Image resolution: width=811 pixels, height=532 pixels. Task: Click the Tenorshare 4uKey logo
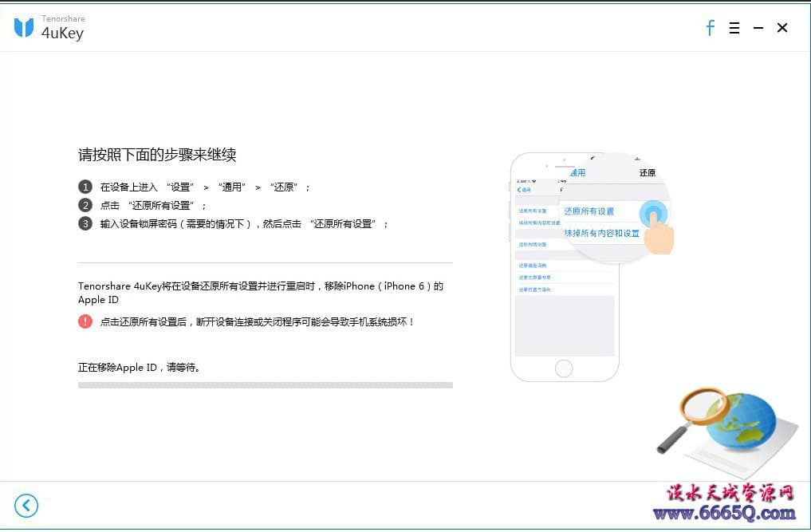click(24, 27)
